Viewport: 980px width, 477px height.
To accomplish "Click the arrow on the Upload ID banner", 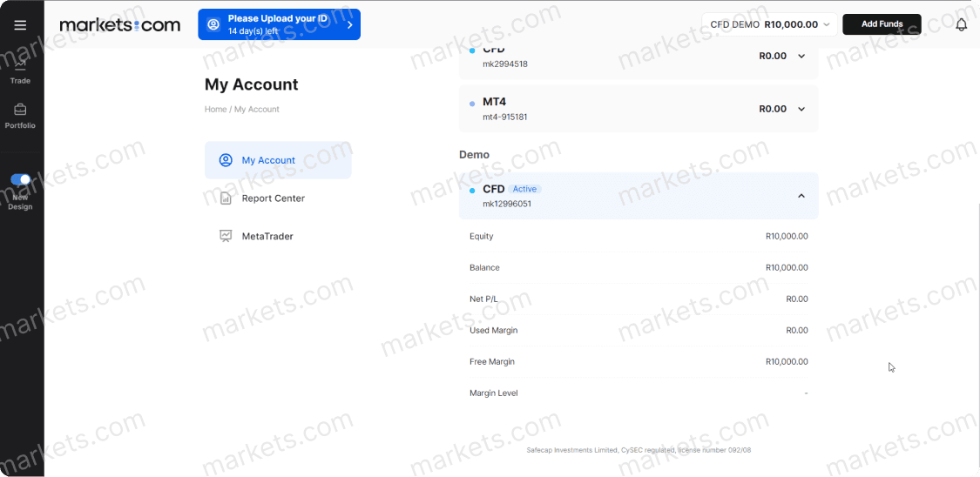I will point(349,25).
